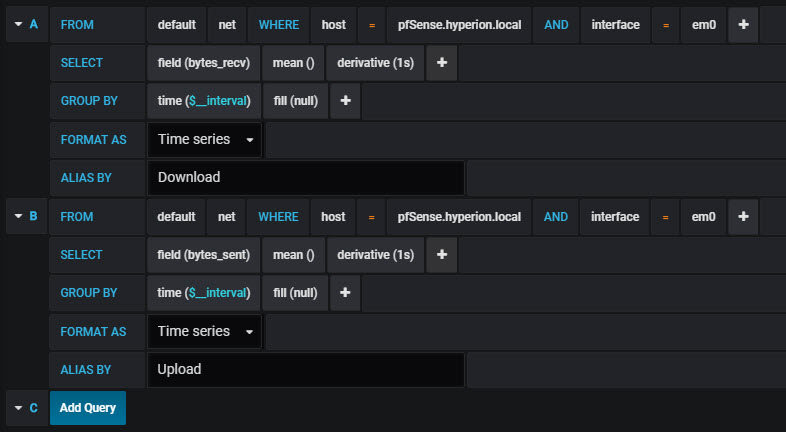Collapse query B with its arrow

point(19,216)
